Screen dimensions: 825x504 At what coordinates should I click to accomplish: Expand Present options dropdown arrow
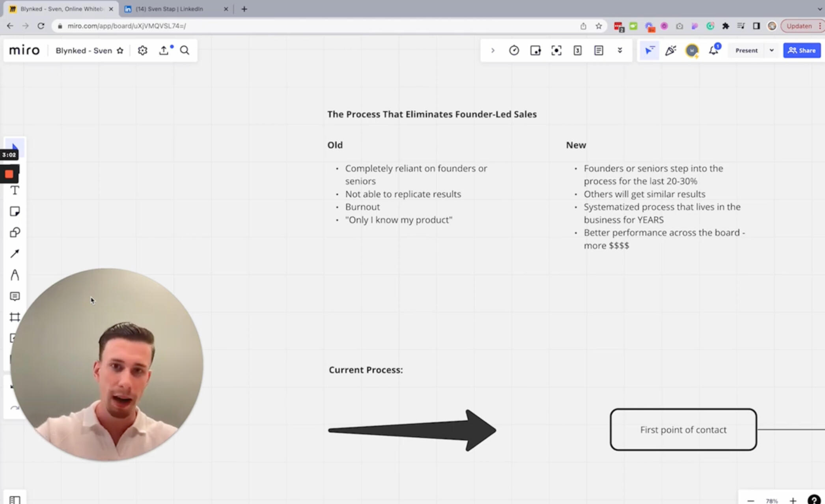point(771,50)
